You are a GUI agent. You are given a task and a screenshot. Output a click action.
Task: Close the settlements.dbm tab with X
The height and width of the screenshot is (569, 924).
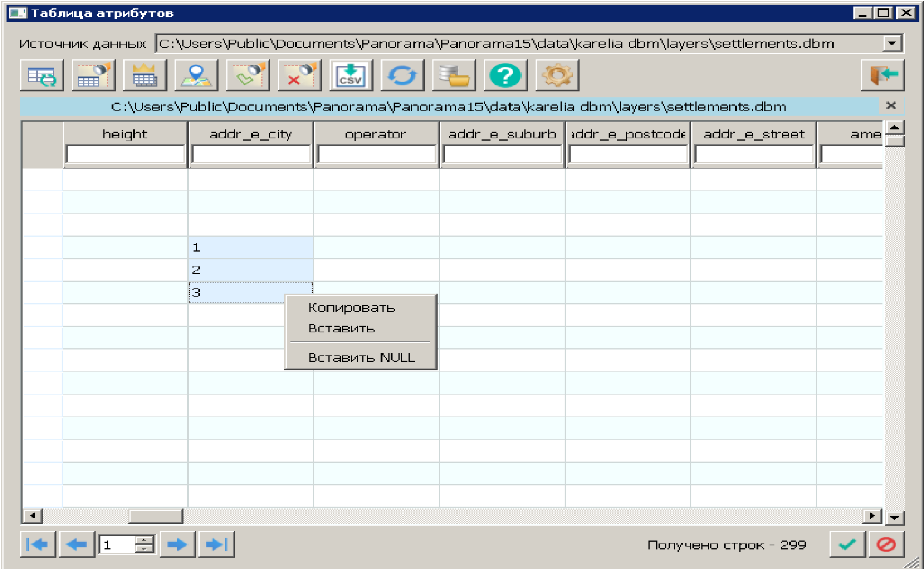(x=891, y=106)
